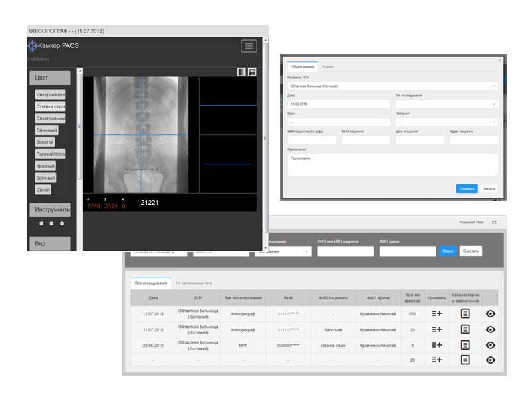The image size is (532, 399).
Task: Open comments for the МРТ study row
Action: point(465,345)
